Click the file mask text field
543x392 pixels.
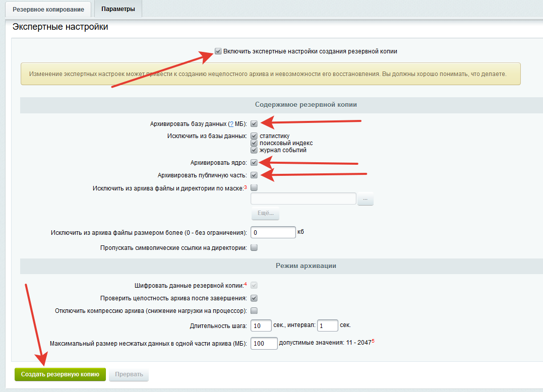pyautogui.click(x=304, y=199)
